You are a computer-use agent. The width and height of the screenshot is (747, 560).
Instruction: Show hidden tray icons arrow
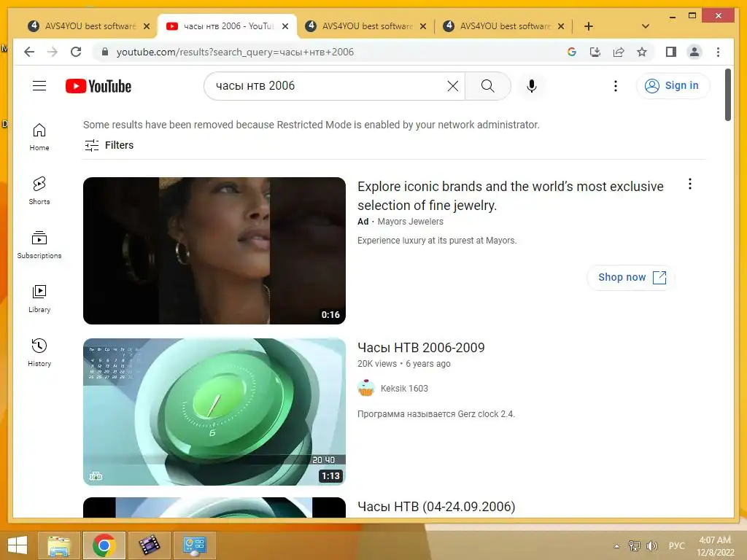617,546
